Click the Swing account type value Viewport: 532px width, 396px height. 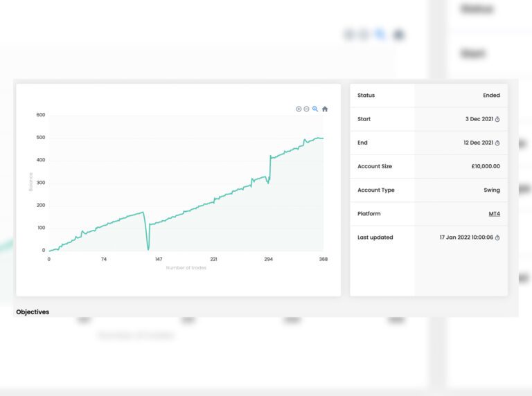pos(491,190)
